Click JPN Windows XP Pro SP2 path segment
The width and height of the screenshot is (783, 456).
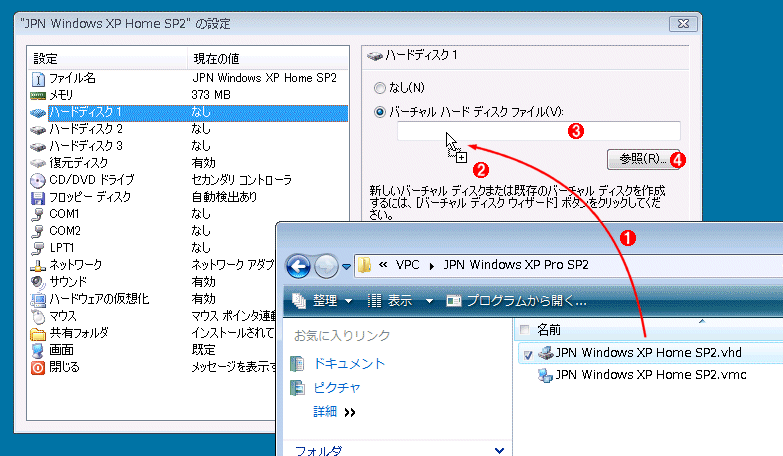coord(516,265)
